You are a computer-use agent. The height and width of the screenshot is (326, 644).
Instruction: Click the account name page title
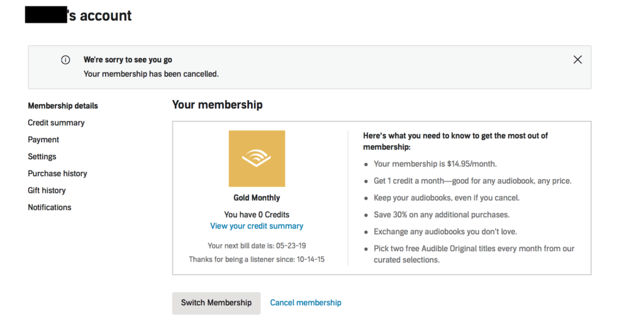pyautogui.click(x=79, y=16)
